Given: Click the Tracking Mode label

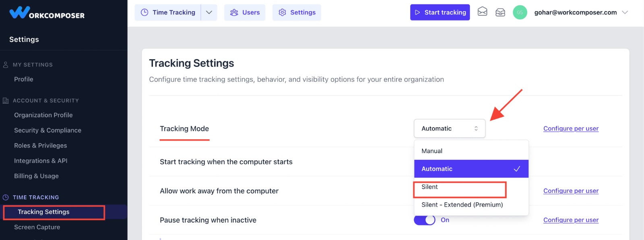Looking at the screenshot, I should (184, 128).
